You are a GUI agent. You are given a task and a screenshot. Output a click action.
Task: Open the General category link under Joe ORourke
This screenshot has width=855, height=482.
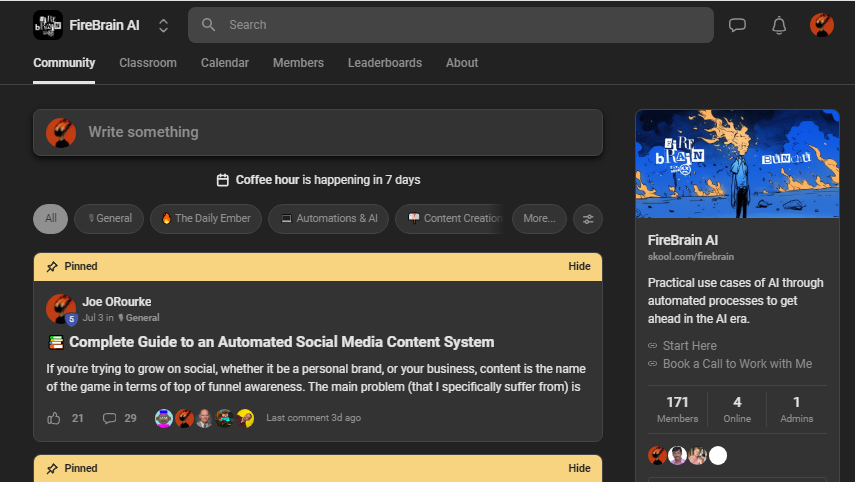pos(139,318)
